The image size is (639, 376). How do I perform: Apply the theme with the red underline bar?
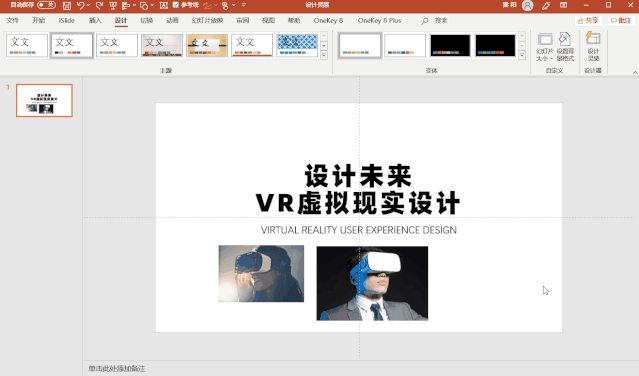pyautogui.click(x=252, y=46)
